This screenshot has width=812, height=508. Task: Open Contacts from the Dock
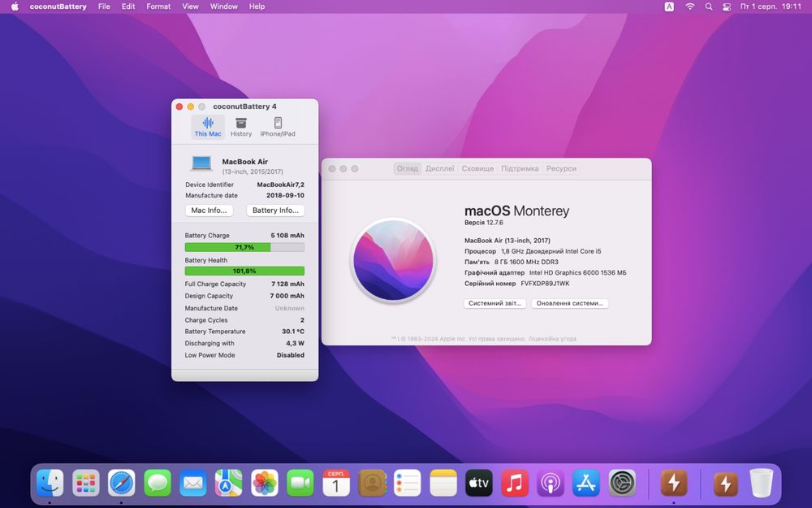tap(372, 483)
